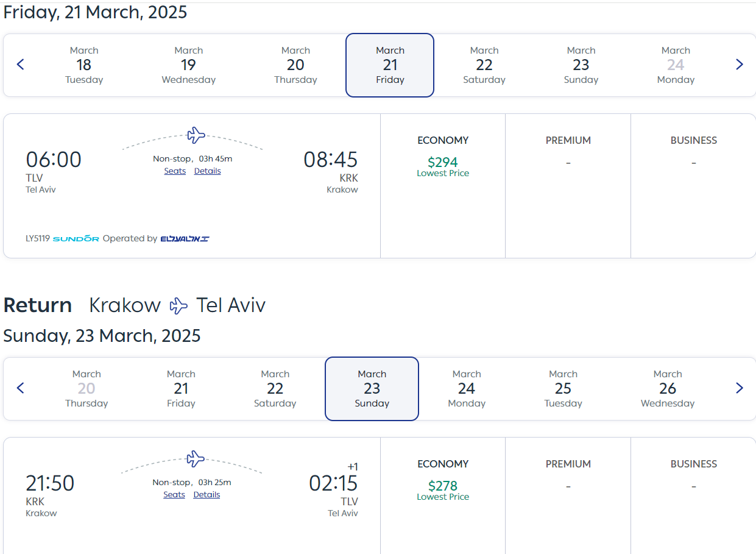Screen dimensions: 756x554
Task: Pick March 26 Wednesday return date
Action: pyautogui.click(x=668, y=388)
